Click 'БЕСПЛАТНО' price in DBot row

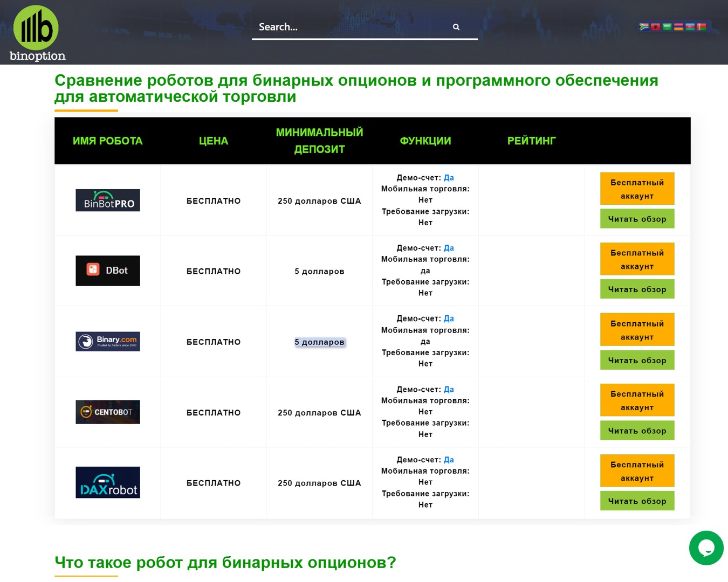214,271
